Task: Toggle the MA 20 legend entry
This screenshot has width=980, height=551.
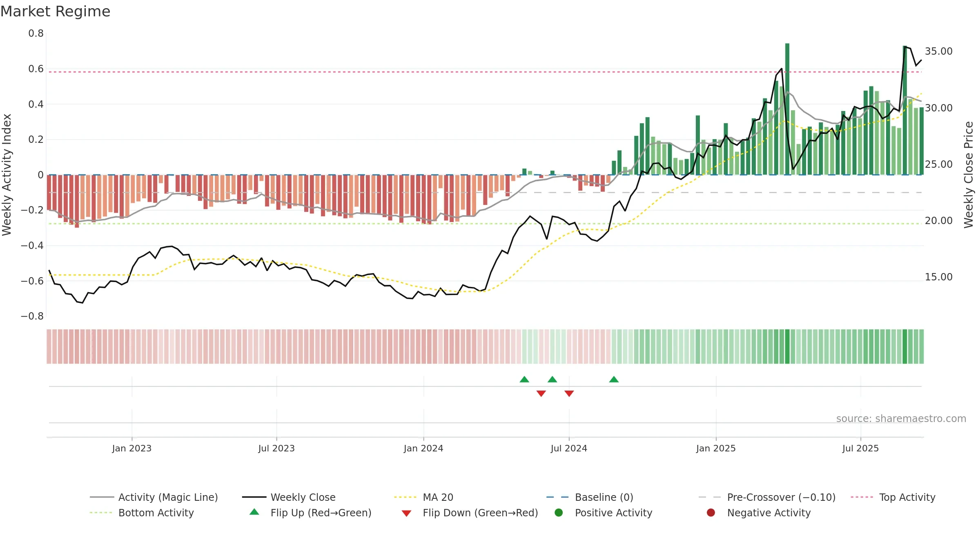Action: pyautogui.click(x=423, y=497)
